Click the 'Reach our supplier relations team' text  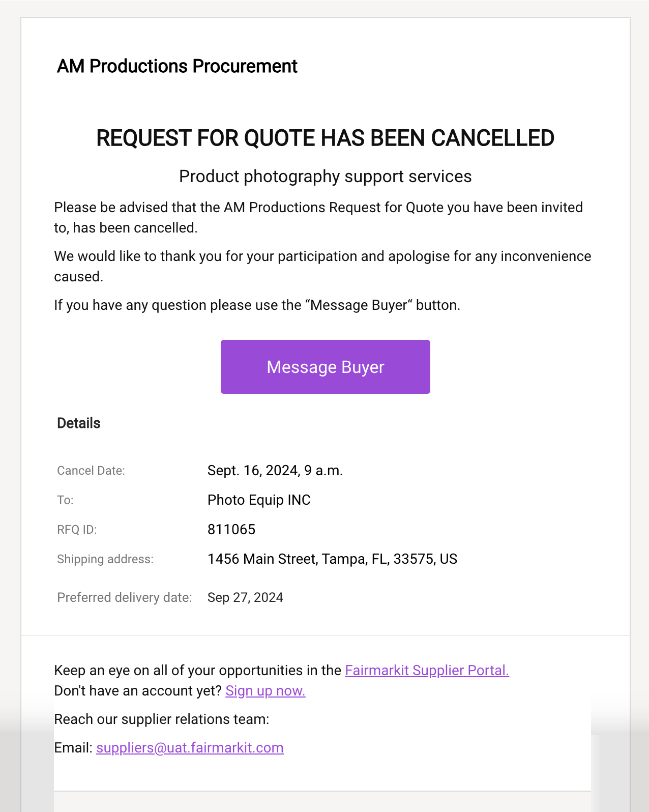coord(162,719)
